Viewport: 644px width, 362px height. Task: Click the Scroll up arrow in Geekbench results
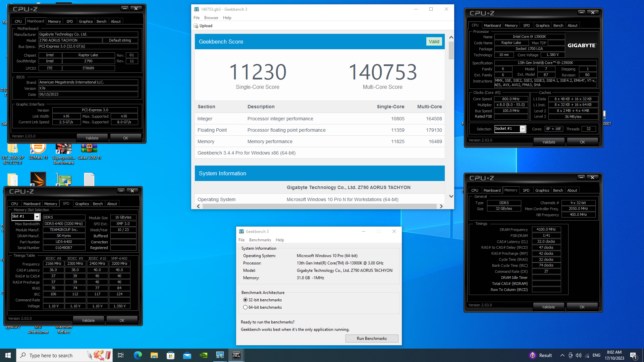click(451, 38)
